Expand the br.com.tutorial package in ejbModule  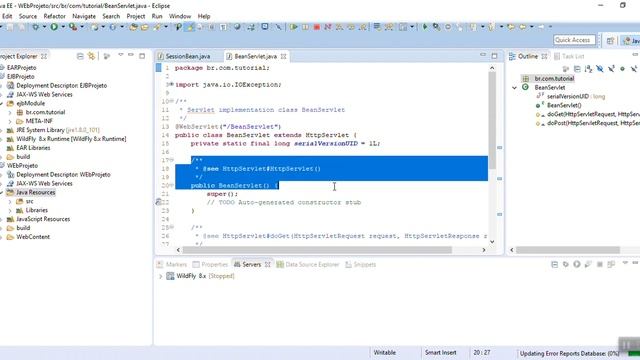point(10,112)
